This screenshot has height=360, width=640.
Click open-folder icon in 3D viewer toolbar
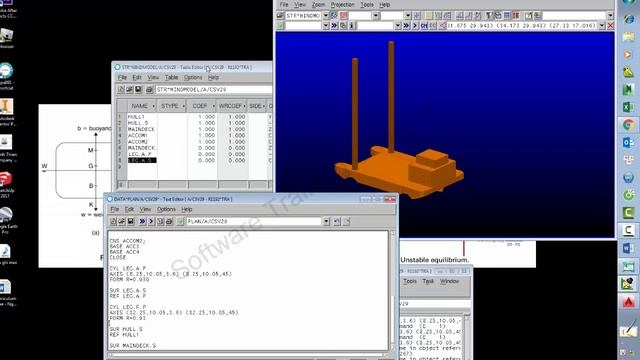280,16
